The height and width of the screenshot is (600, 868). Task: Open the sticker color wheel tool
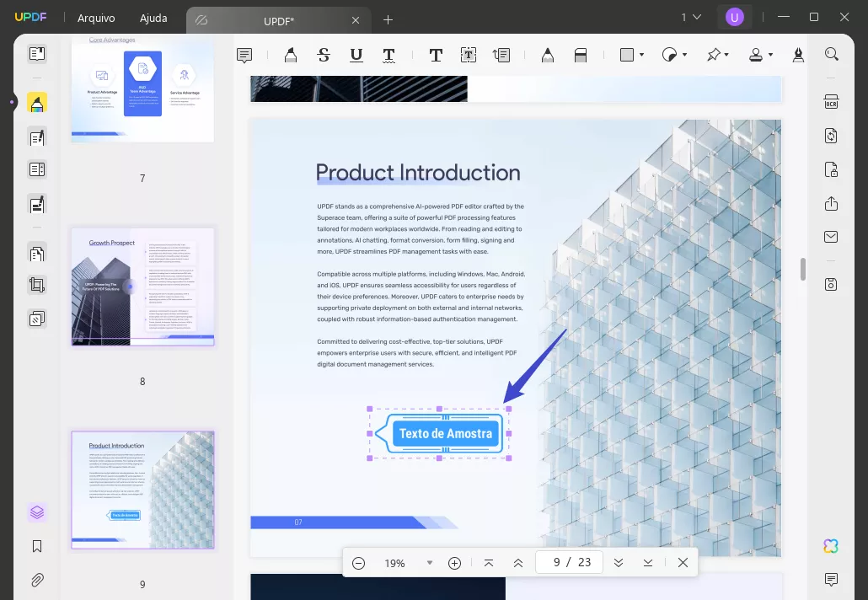coord(670,56)
